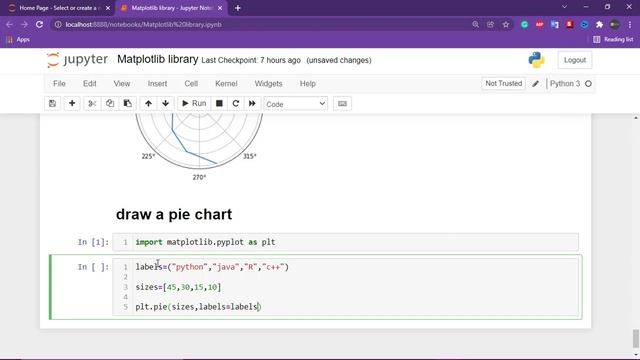
Task: Click the Python 3 kernel idle indicator circle
Action: pos(588,84)
